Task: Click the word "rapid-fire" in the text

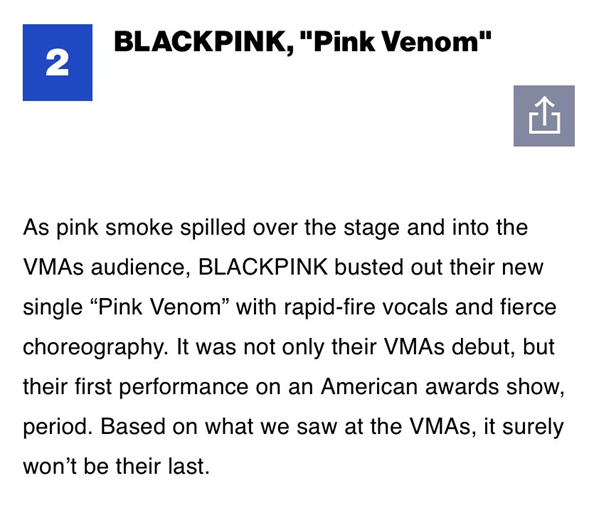Action: (x=329, y=308)
